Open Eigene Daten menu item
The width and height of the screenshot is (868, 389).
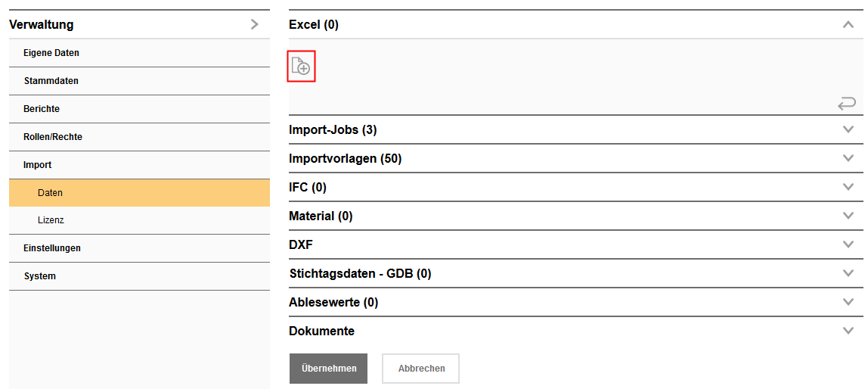tap(51, 53)
